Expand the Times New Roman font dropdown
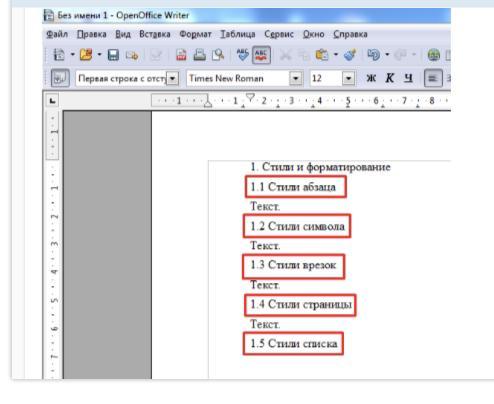 (296, 79)
